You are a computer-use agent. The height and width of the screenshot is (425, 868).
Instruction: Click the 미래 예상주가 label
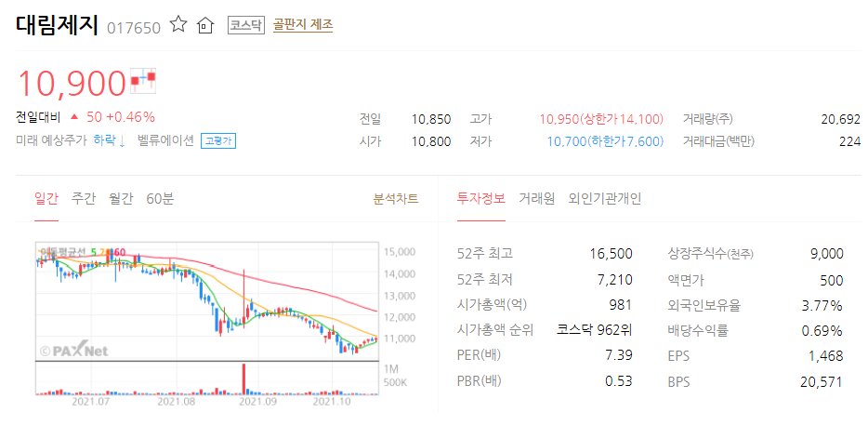click(x=51, y=140)
